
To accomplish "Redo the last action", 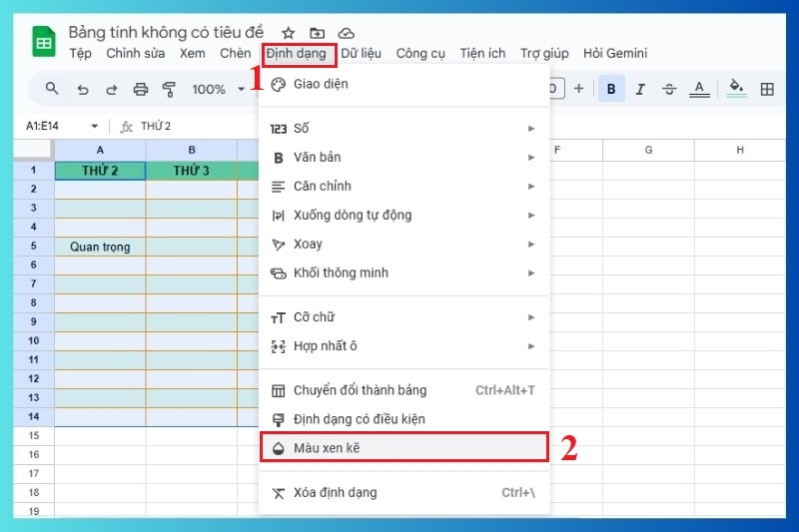I will point(111,90).
